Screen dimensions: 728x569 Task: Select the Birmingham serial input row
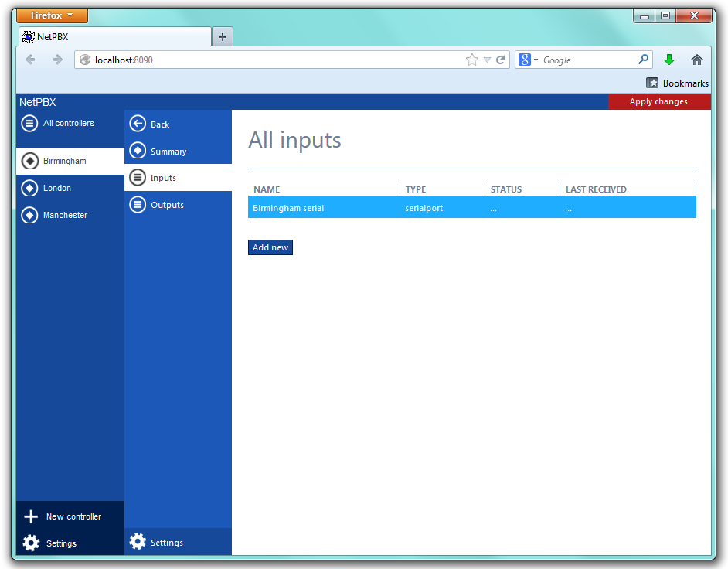471,208
